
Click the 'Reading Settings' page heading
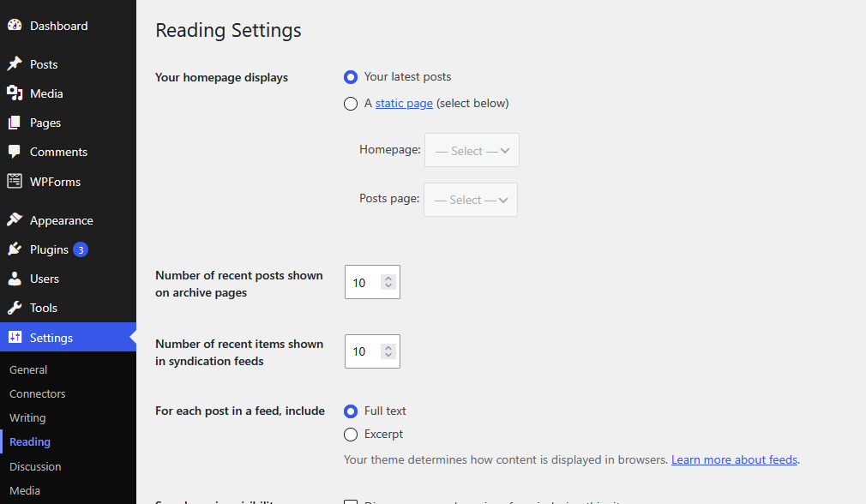point(228,30)
